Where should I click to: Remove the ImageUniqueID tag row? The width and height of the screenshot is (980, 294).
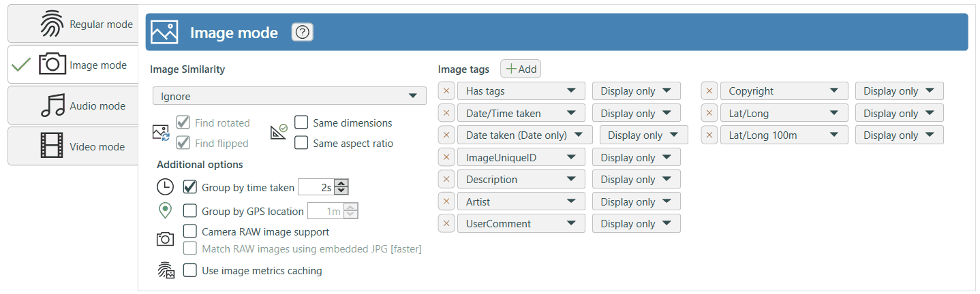point(446,158)
